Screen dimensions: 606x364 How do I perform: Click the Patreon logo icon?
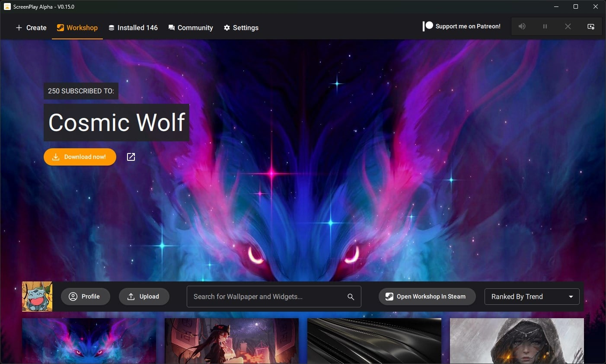click(x=427, y=26)
